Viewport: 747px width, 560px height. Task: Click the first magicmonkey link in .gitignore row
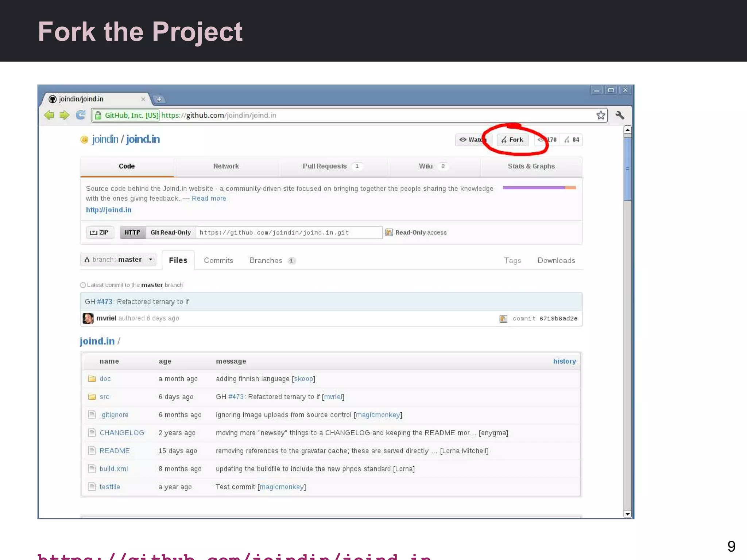[378, 415]
